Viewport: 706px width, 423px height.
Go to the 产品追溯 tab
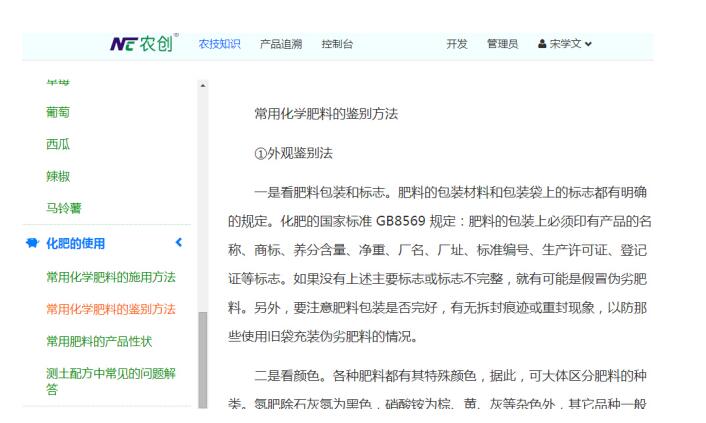point(281,44)
